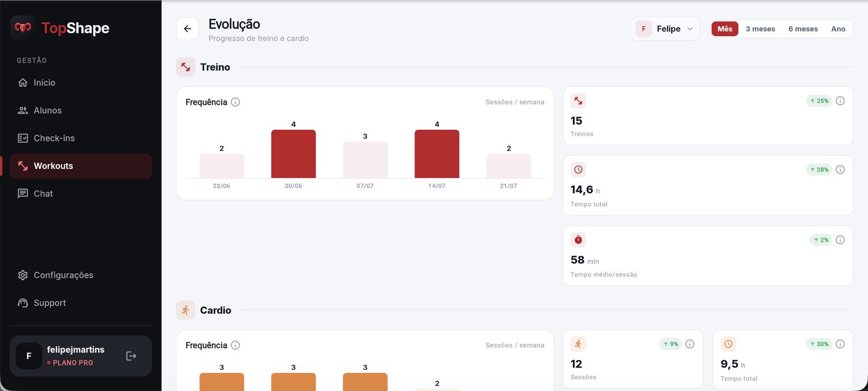
Task: Click the 07/07 training bar
Action: (365, 160)
